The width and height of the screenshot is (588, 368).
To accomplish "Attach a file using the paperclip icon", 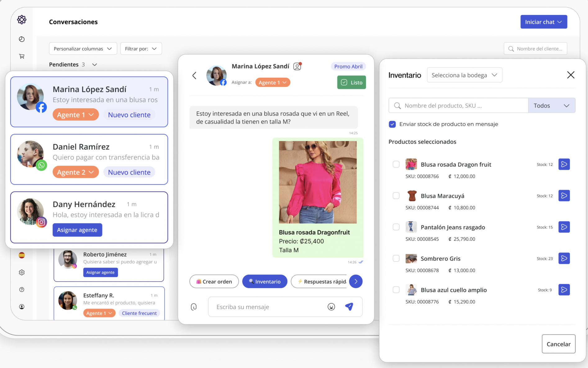I will point(194,306).
